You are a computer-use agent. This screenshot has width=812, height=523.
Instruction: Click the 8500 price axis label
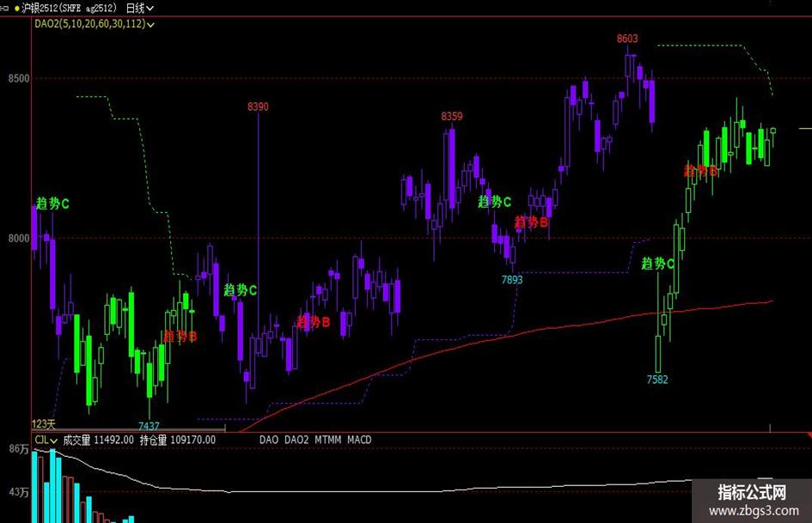19,78
